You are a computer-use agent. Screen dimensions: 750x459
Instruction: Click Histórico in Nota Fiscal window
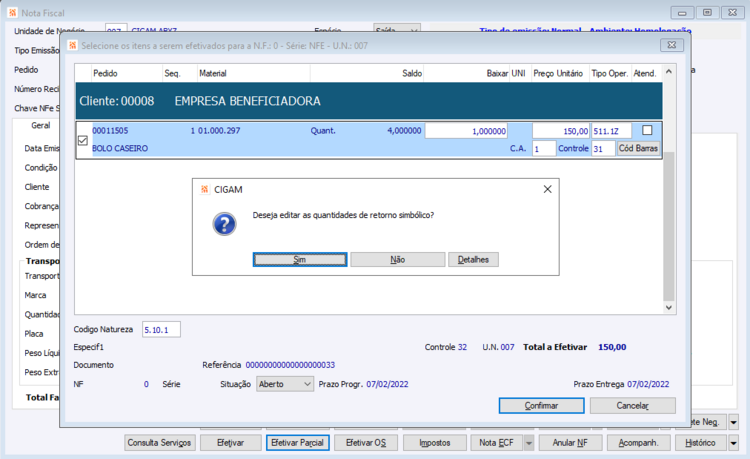click(700, 443)
